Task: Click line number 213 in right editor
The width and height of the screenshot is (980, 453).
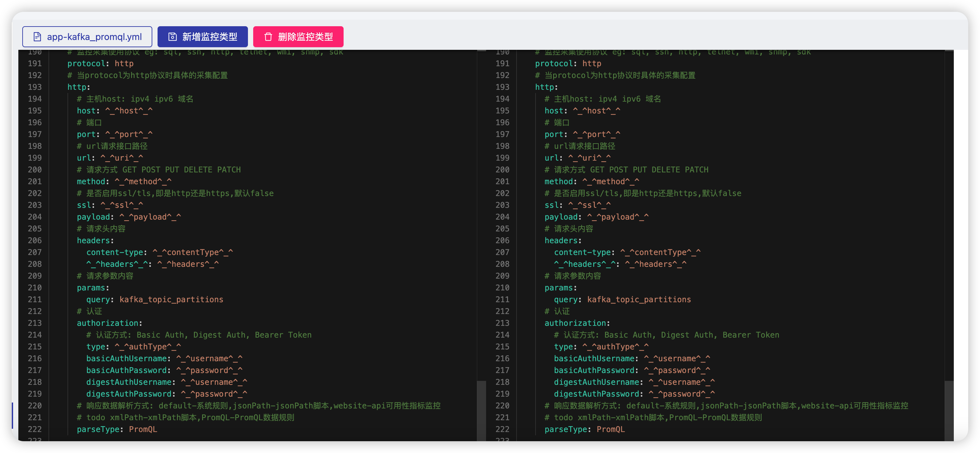Action: point(502,323)
